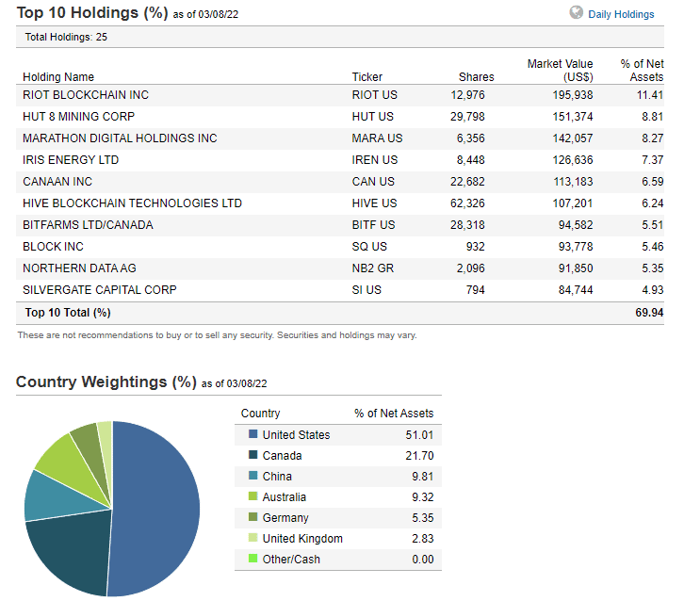Screen dimensions: 700x601
Task: Click MARATHON DIGITAL HOLDINGS INC row name
Action: tap(120, 138)
